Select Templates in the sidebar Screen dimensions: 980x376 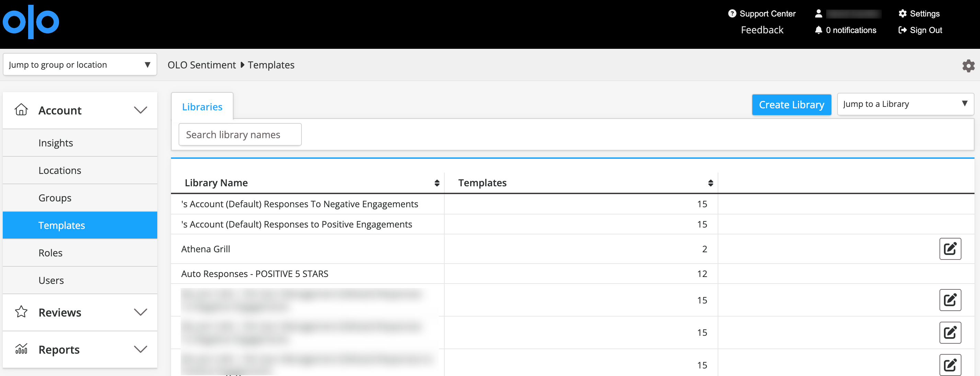80,225
